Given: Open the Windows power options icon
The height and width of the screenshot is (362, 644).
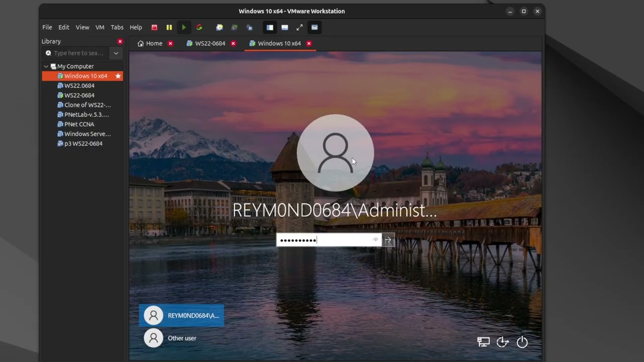Looking at the screenshot, I should (x=522, y=342).
